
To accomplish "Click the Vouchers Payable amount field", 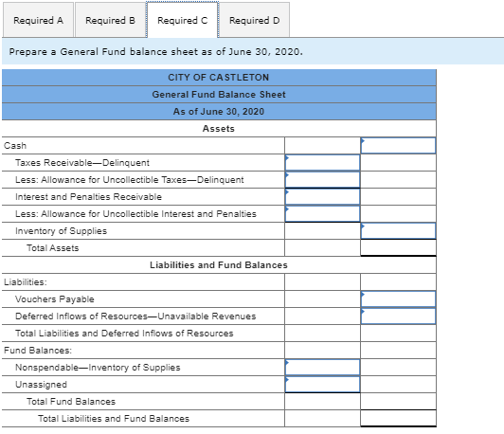I will click(x=398, y=299).
